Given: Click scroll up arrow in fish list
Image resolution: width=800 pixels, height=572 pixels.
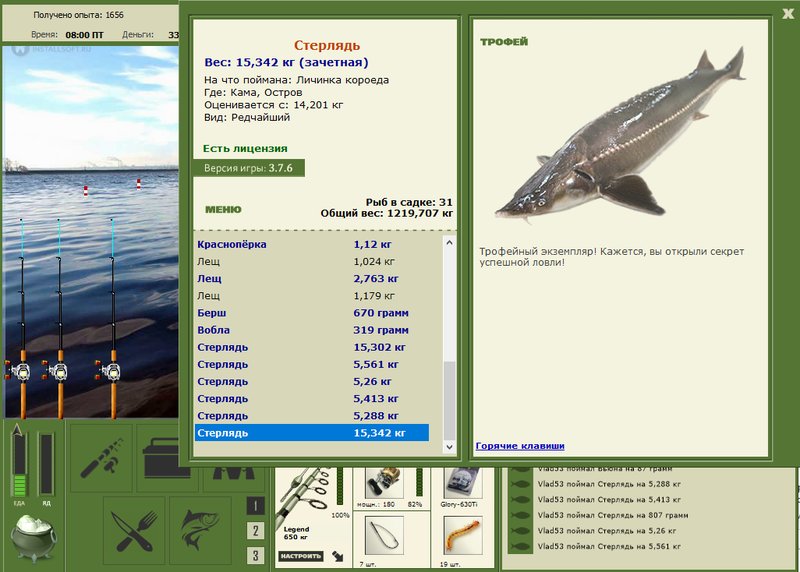Looking at the screenshot, I should (x=449, y=243).
